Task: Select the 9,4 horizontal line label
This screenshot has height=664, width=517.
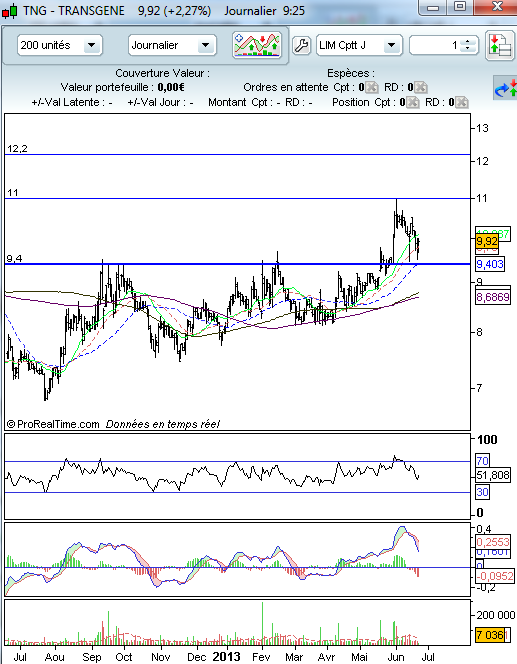Action: [x=14, y=258]
